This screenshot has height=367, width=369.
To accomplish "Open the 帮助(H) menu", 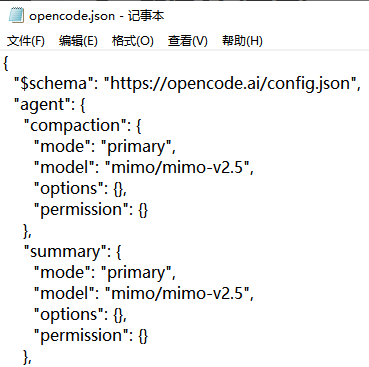I will [x=242, y=41].
